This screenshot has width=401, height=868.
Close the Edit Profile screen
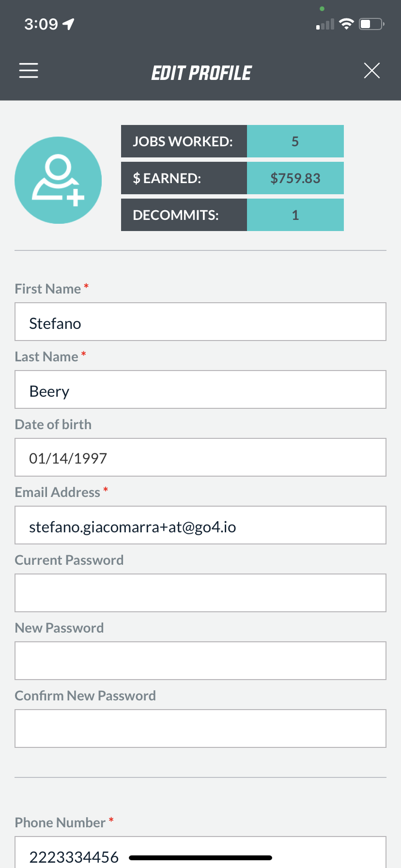pyautogui.click(x=372, y=71)
